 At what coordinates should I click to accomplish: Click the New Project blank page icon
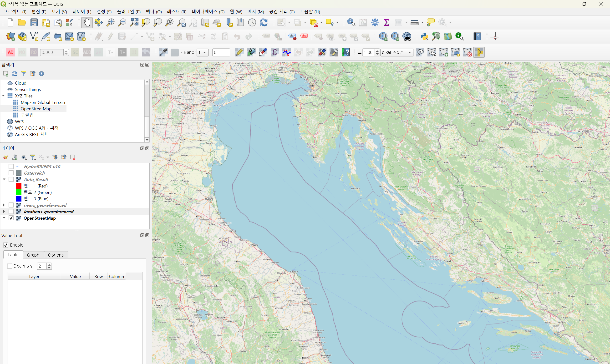pos(10,23)
